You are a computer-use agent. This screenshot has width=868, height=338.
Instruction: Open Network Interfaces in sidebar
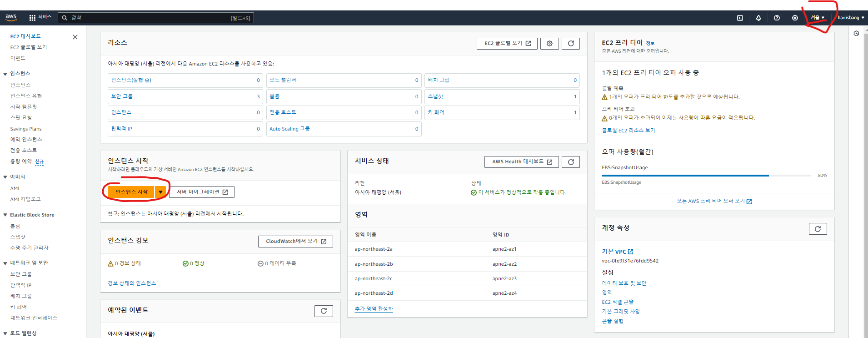coord(34,318)
